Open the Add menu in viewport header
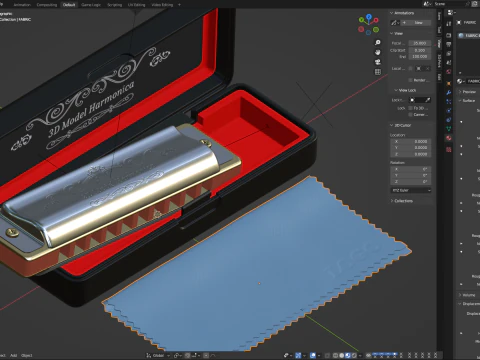Viewport: 480px width, 360px height. 13,355
